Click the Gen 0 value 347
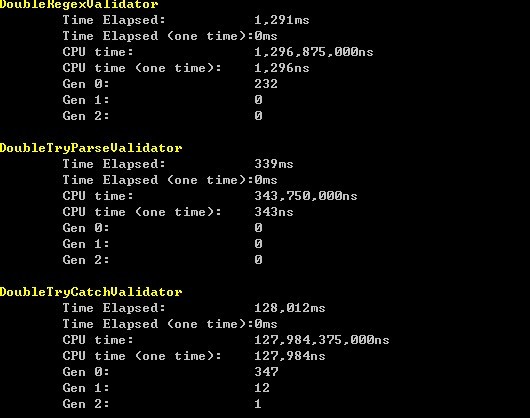 click(266, 372)
